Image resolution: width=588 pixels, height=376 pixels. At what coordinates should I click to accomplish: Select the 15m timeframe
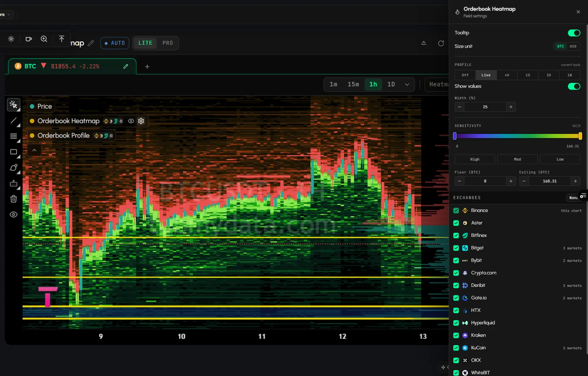click(x=353, y=85)
